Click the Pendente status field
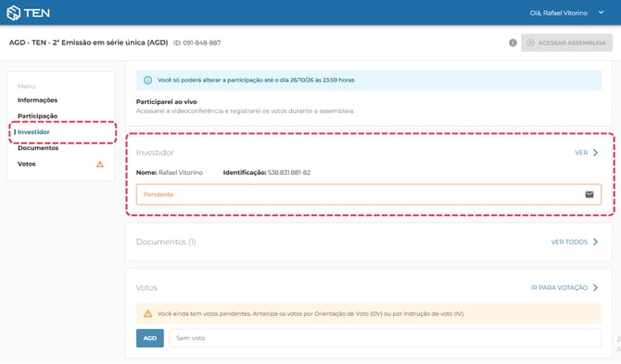 click(x=369, y=195)
